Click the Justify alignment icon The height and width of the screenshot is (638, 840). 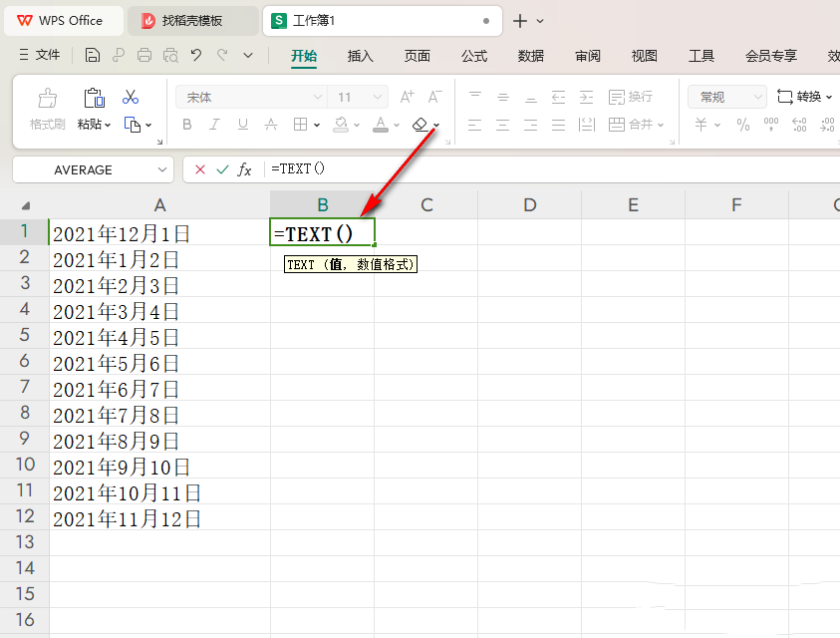point(558,125)
